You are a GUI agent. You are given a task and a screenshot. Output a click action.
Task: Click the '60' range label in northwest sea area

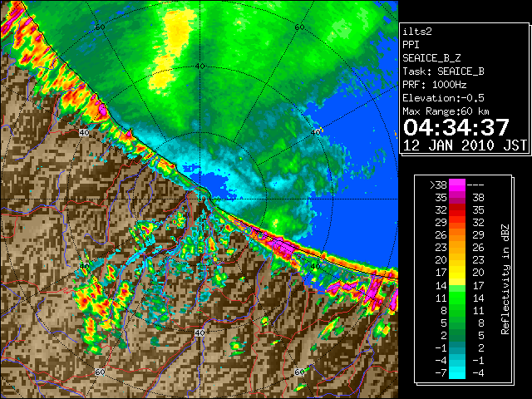coord(100,27)
